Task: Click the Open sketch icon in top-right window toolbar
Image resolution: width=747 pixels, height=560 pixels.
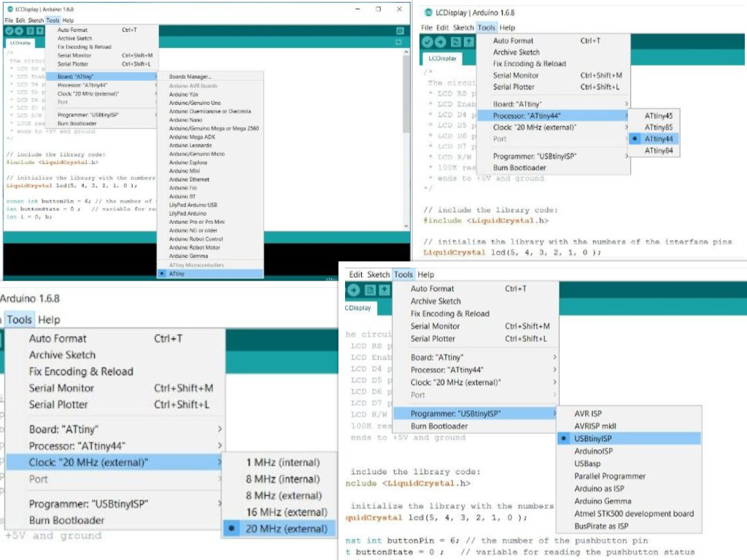Action: click(x=469, y=42)
